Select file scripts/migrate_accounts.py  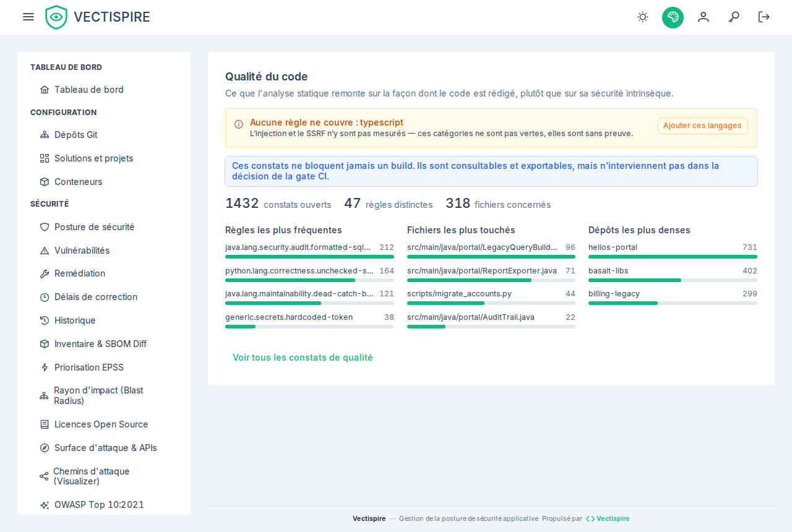click(491, 298)
